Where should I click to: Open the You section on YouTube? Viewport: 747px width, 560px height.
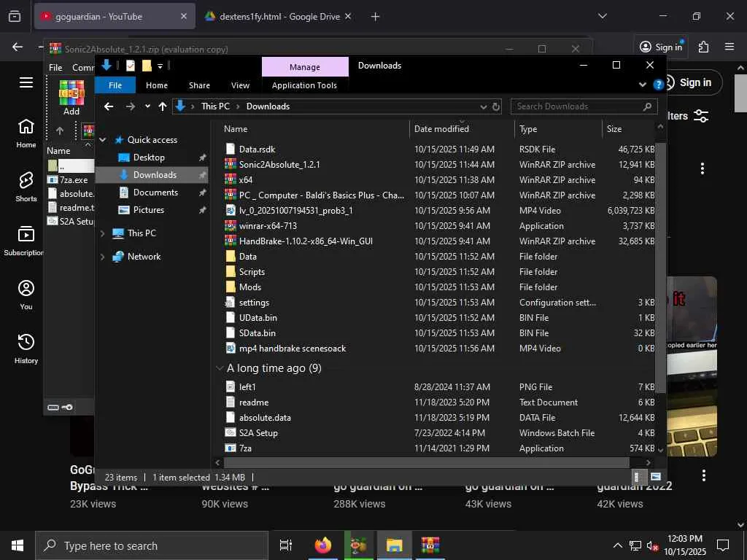[26, 295]
